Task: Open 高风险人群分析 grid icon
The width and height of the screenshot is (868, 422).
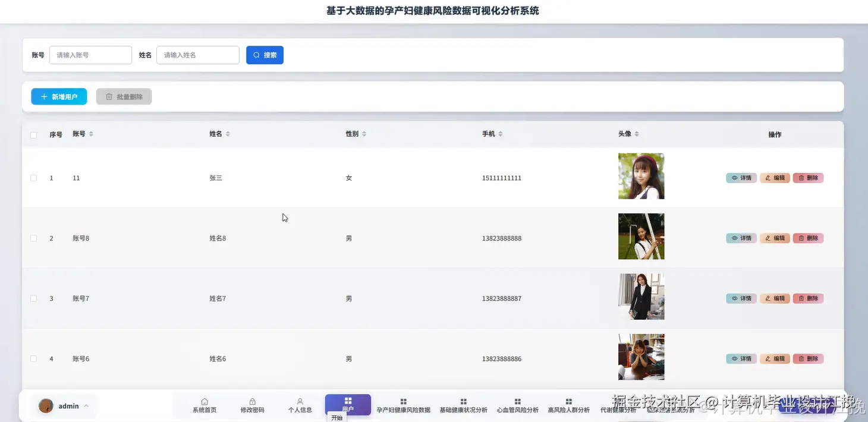Action: [569, 402]
